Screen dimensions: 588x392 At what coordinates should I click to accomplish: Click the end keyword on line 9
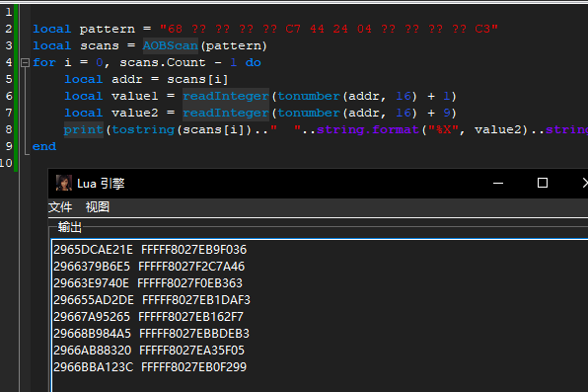click(44, 146)
